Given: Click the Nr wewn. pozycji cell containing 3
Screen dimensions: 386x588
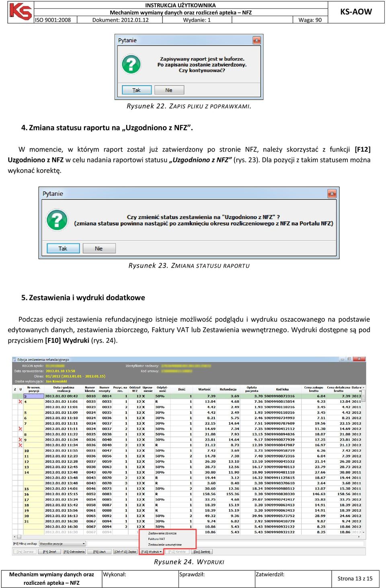Looking at the screenshot, I should tap(34, 396).
